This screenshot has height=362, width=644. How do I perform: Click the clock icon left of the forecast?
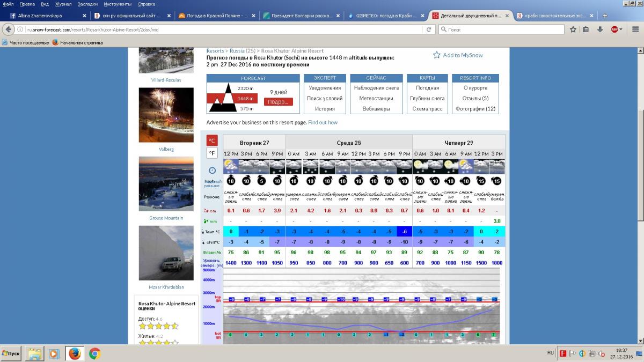click(212, 170)
